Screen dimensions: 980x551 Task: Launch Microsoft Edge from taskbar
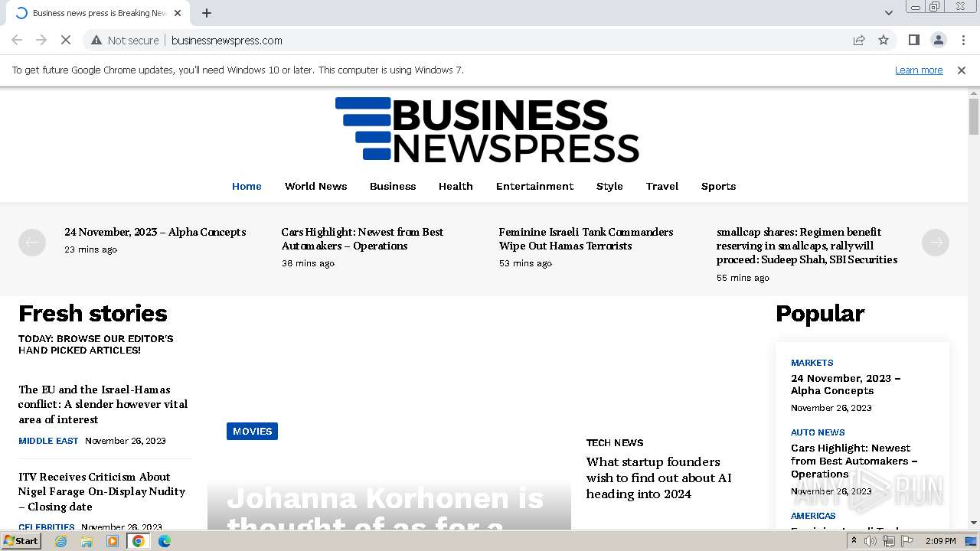(x=165, y=541)
